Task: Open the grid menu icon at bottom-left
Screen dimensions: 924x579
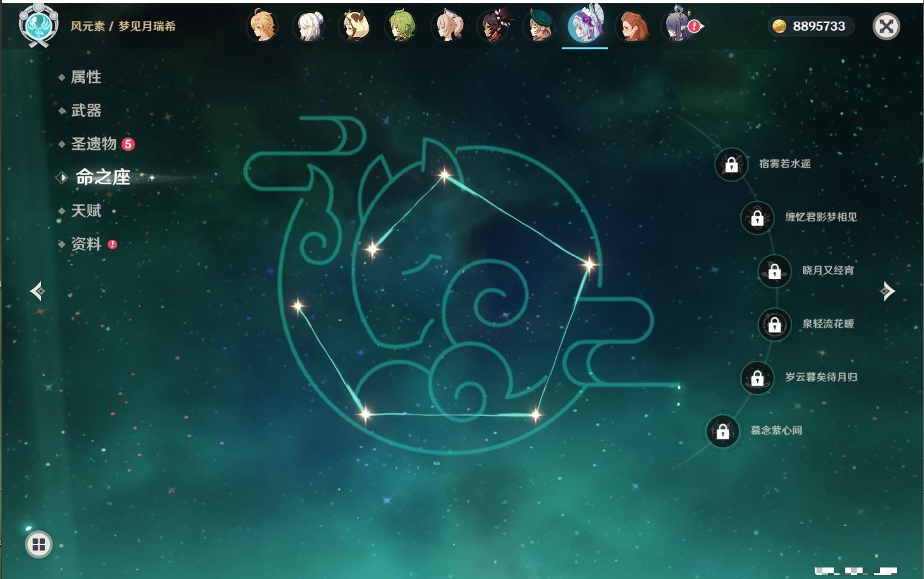Action: (x=38, y=544)
